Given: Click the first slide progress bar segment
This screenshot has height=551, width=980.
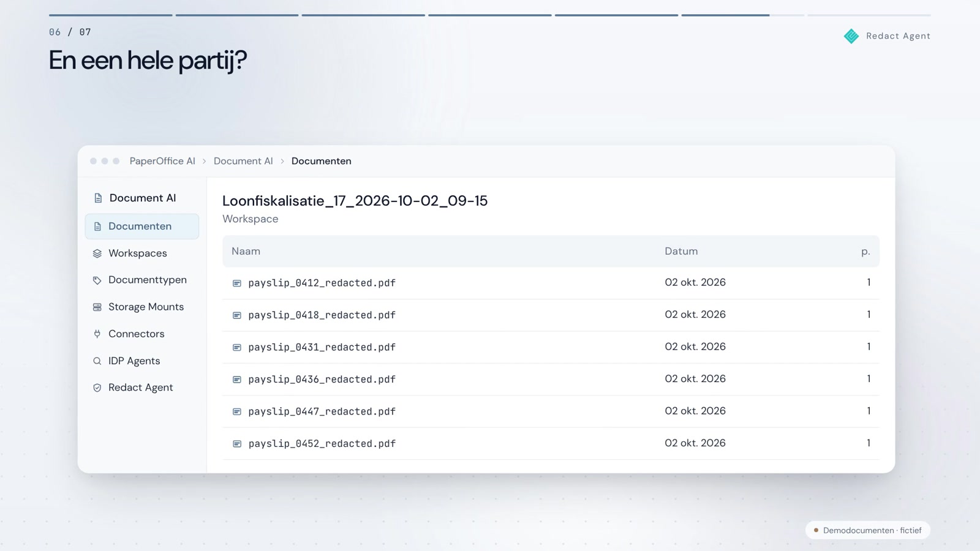Looking at the screenshot, I should (111, 15).
